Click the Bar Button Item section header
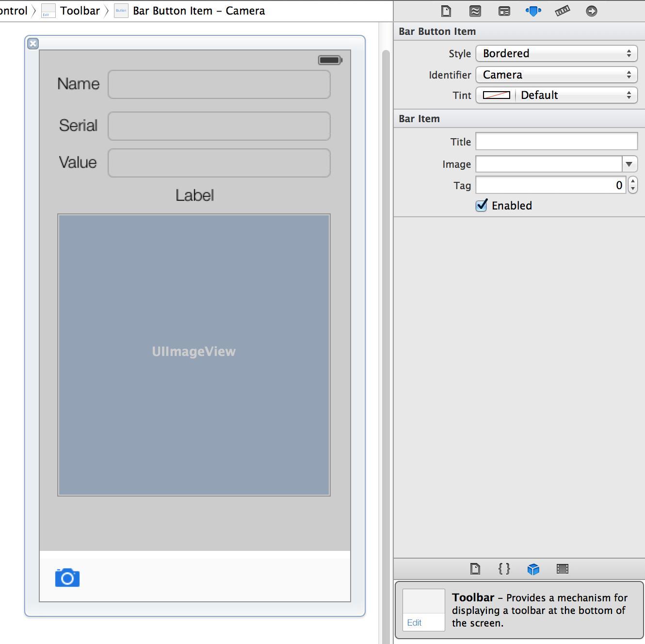 coord(519,32)
